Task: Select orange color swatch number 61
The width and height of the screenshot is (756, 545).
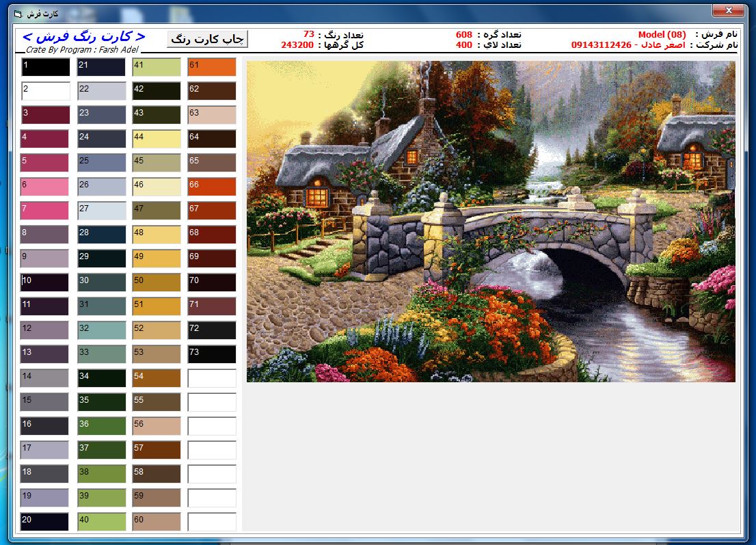Action: pos(212,67)
